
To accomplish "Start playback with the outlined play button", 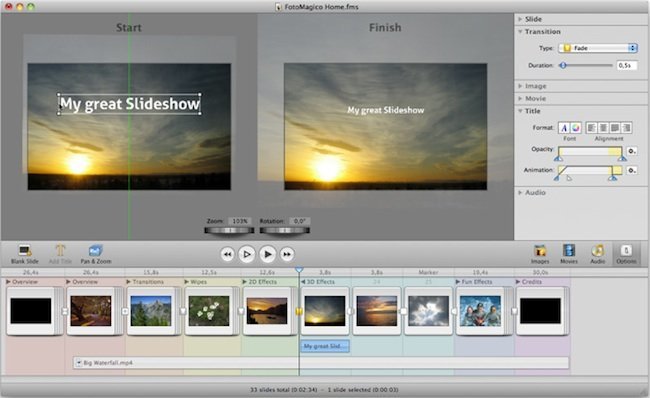I will click(247, 254).
